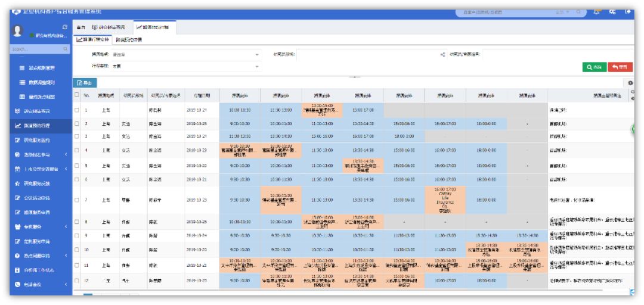Expand the phone icon sidebar menu
Screen dimensions: 644x305
tap(41, 284)
